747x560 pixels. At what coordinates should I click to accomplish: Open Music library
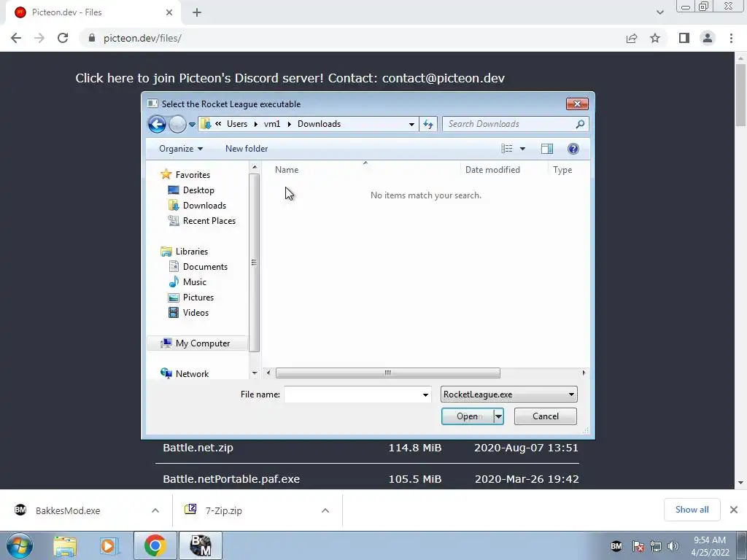[x=194, y=282]
